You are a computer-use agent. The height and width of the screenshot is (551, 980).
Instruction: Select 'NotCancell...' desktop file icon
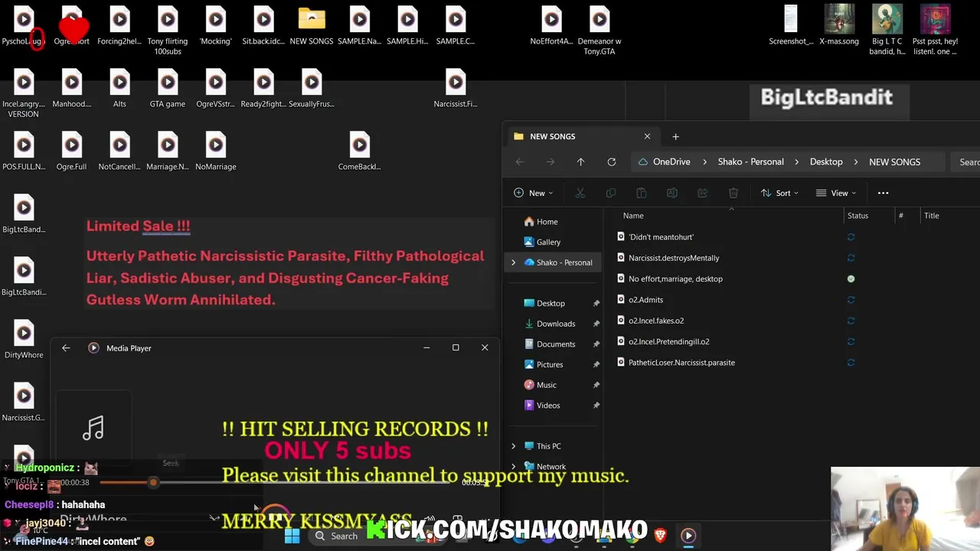[119, 152]
